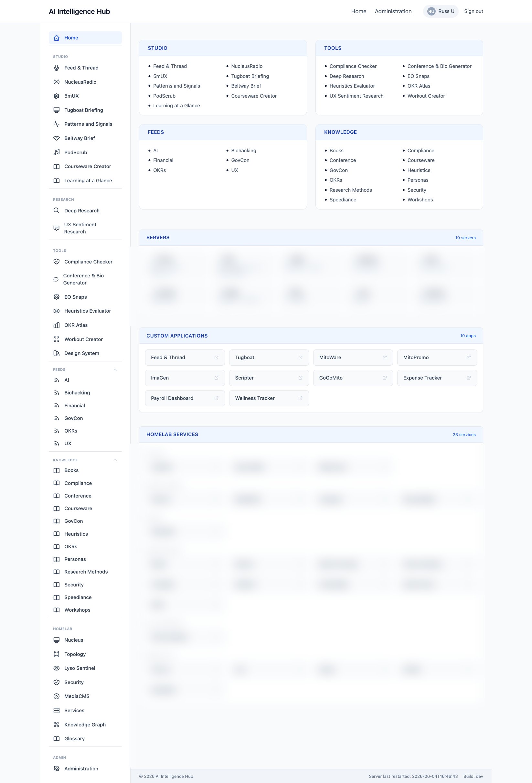Click the book icon beside Personas
This screenshot has height=783, width=532.
pyautogui.click(x=57, y=559)
